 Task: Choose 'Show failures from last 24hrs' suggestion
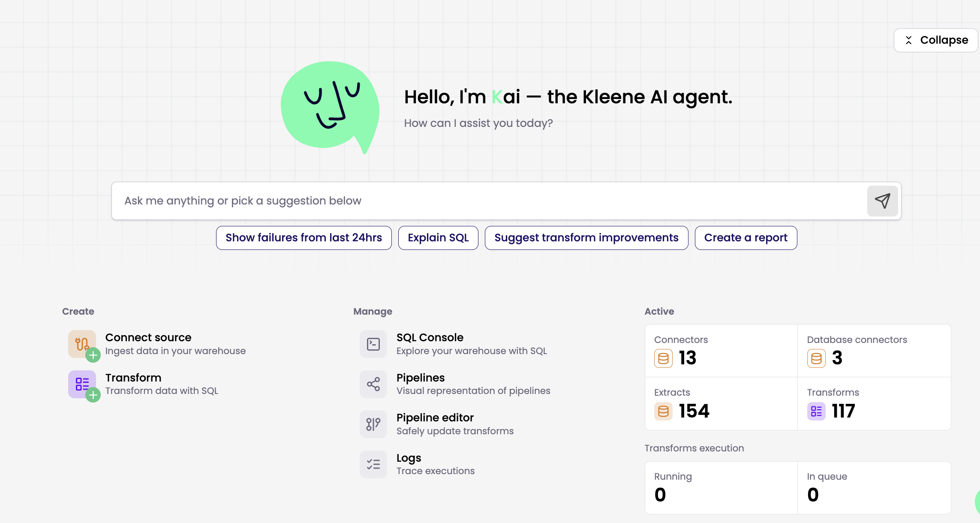(x=304, y=238)
